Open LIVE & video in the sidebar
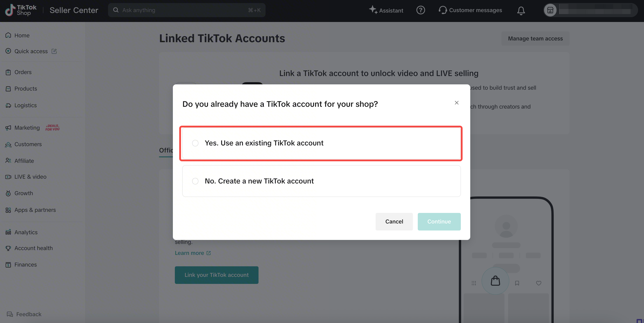This screenshot has width=644, height=323. pos(31,177)
